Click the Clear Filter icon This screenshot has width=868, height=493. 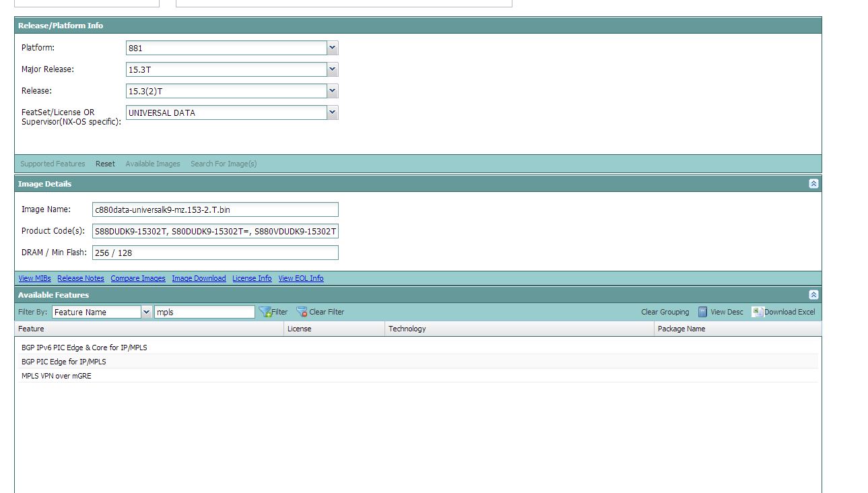click(302, 312)
